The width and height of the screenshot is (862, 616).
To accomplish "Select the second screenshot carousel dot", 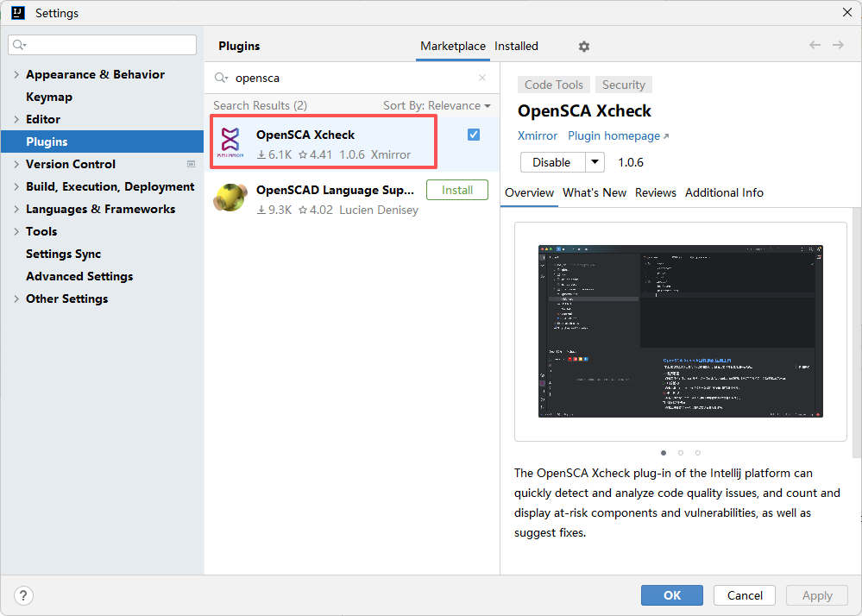I will point(681,453).
